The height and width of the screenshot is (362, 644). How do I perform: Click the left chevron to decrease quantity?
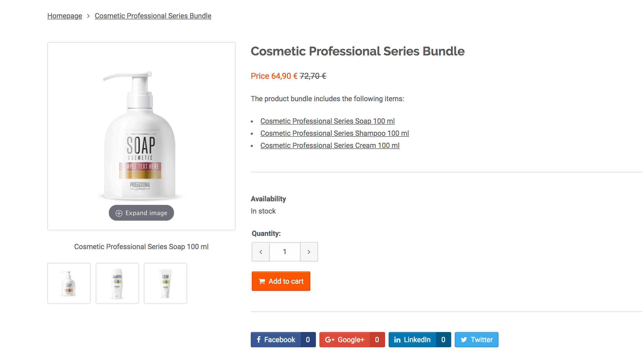260,251
